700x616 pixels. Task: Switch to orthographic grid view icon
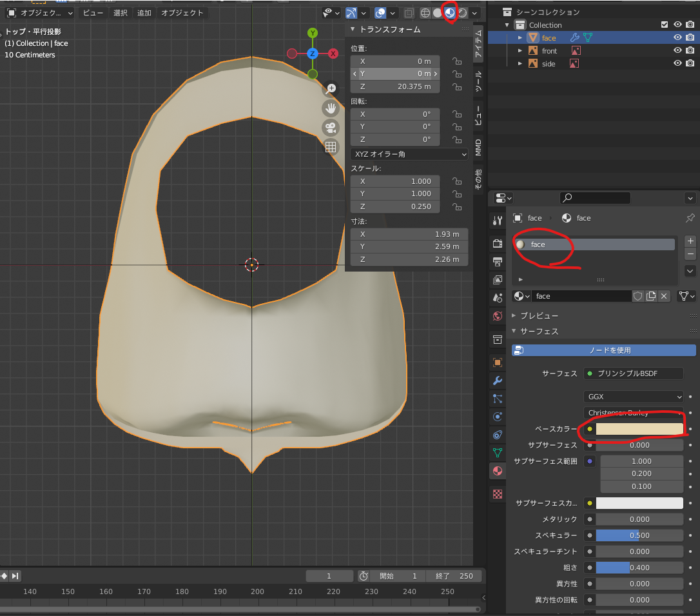(331, 147)
